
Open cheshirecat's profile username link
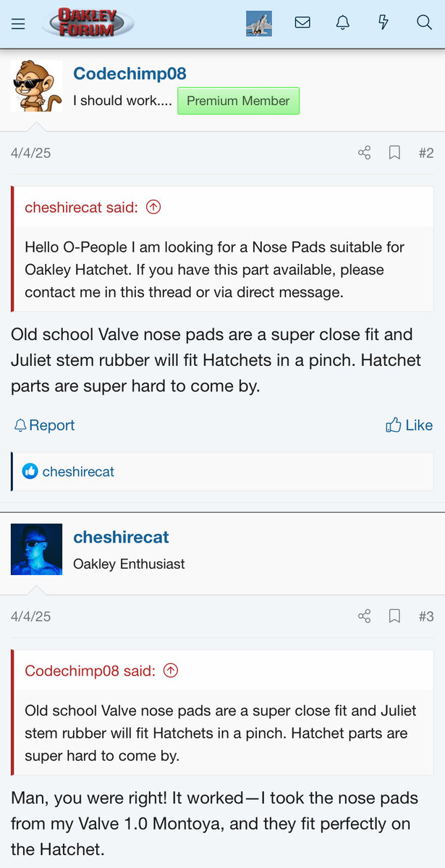121,537
